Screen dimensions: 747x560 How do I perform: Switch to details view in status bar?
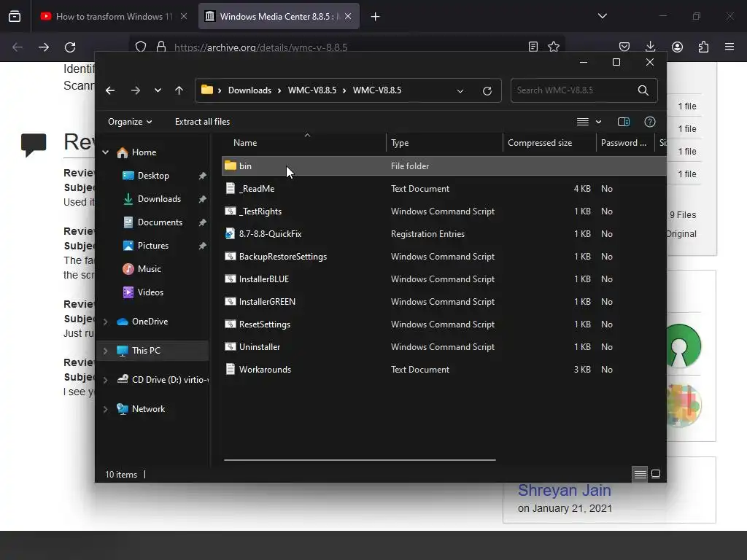coord(640,474)
